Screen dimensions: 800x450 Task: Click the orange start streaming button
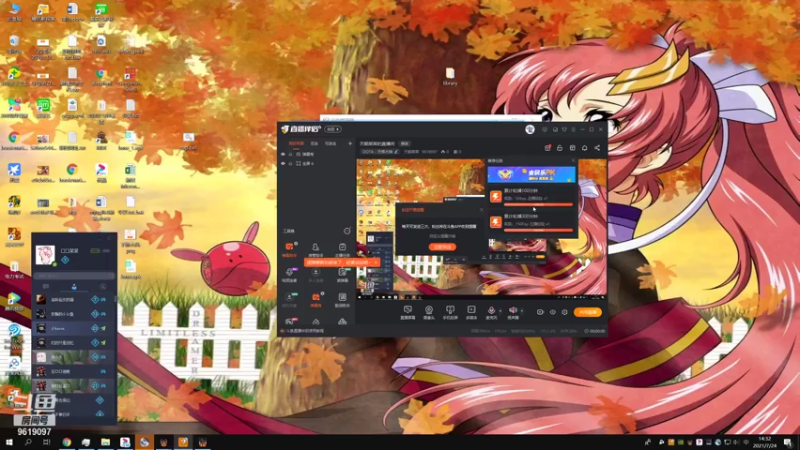588,312
